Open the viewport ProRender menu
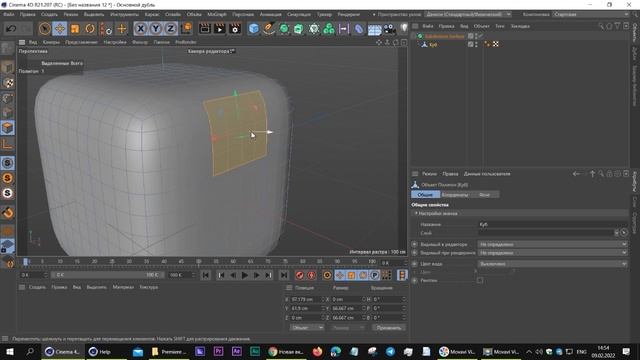This screenshot has height=360, width=640. click(186, 42)
